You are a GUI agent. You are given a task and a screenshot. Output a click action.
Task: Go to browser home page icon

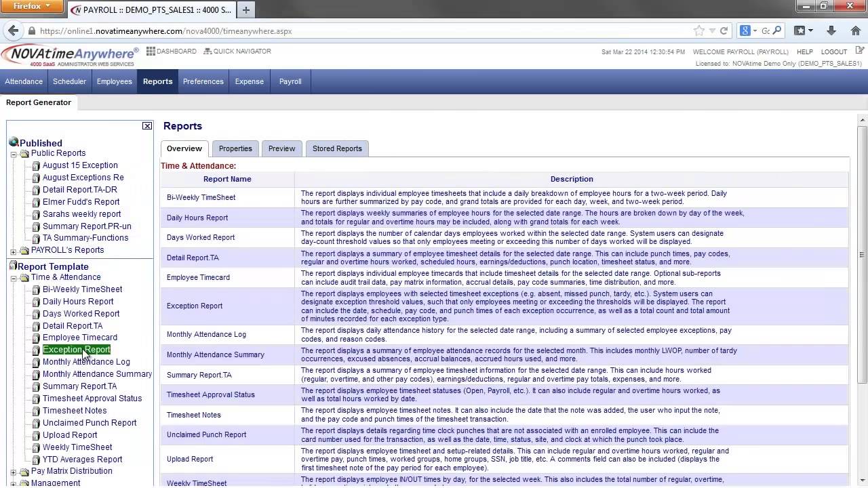(856, 30)
